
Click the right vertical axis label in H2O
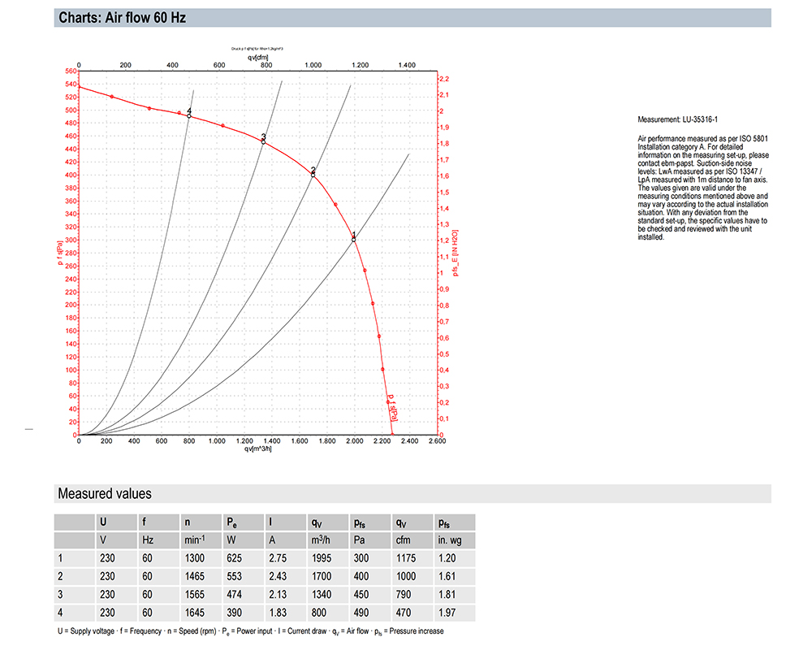click(456, 252)
